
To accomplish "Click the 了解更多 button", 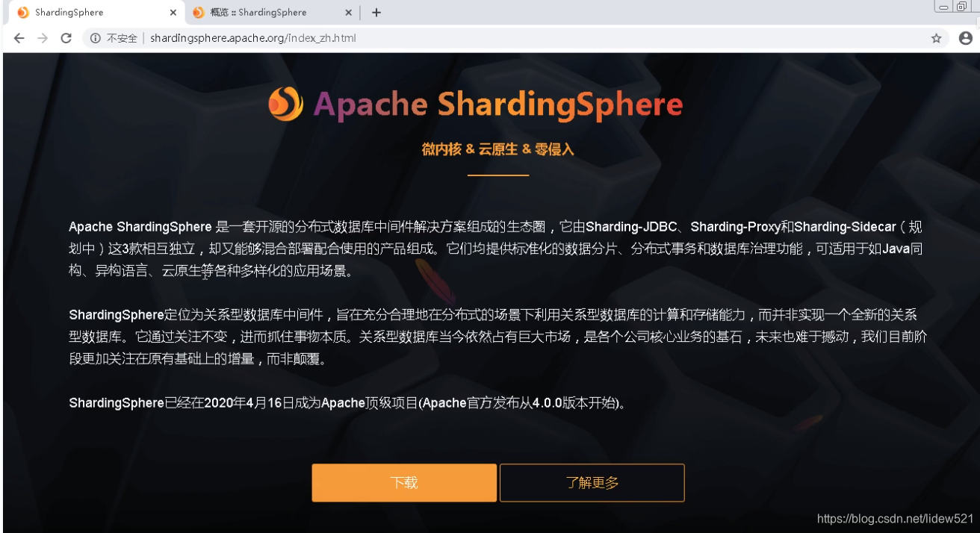I will [592, 482].
